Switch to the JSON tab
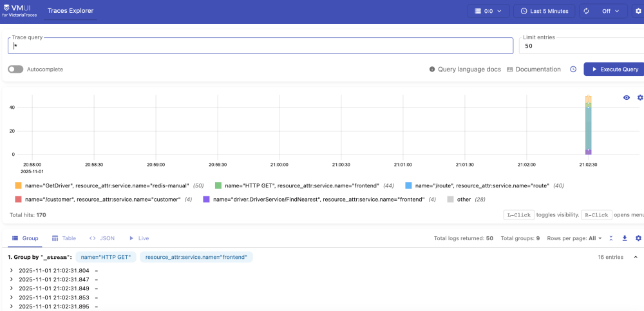The height and width of the screenshot is (311, 644). pyautogui.click(x=102, y=238)
